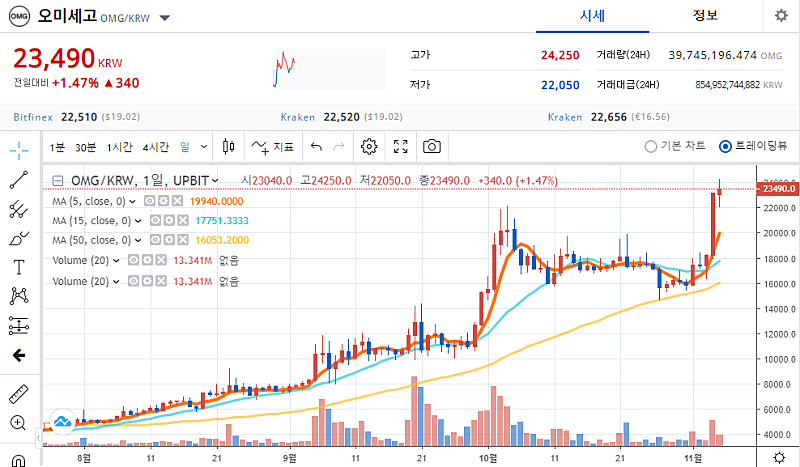The image size is (800, 467).
Task: Expand the MA (50, close, 0) chevron
Action: coord(138,240)
